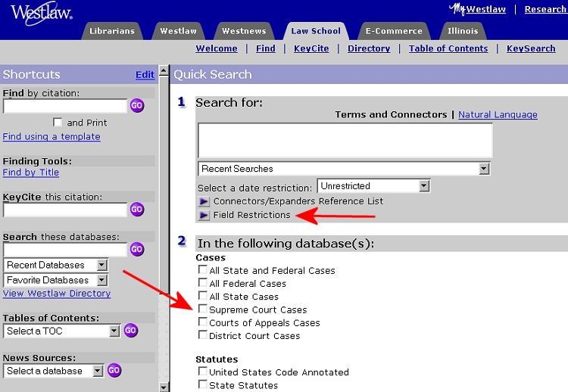Click in the Find by citation field
Image resolution: width=568 pixels, height=392 pixels.
[x=65, y=106]
